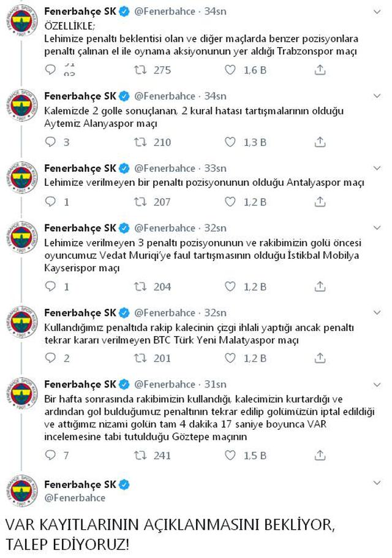The width and height of the screenshot is (392, 558).
Task: Expand the menu chevron on Antalyaspor tweet
Action: click(x=377, y=168)
